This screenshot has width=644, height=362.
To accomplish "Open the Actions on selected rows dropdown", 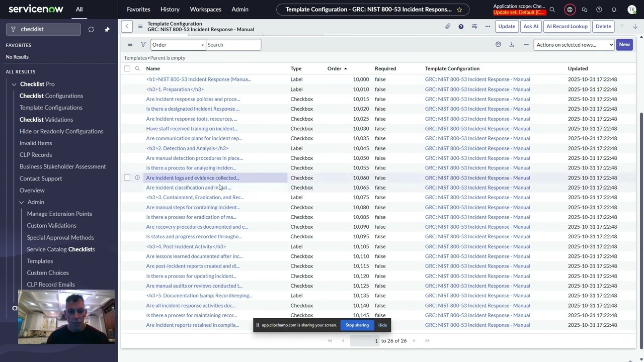I will click(x=574, y=44).
